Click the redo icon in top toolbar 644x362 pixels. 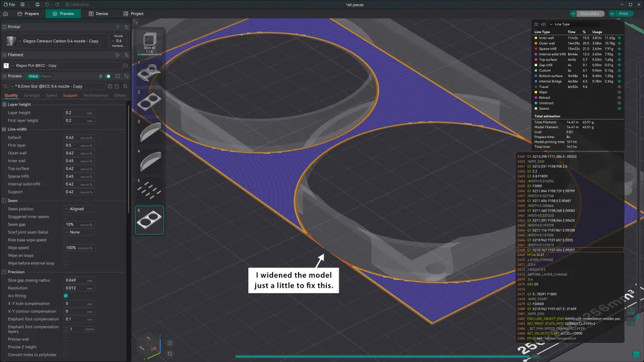click(57, 5)
